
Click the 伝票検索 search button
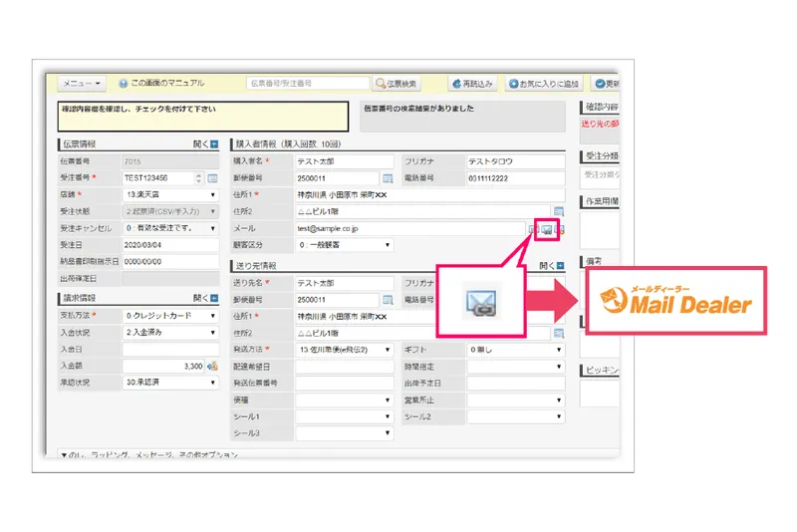[397, 84]
